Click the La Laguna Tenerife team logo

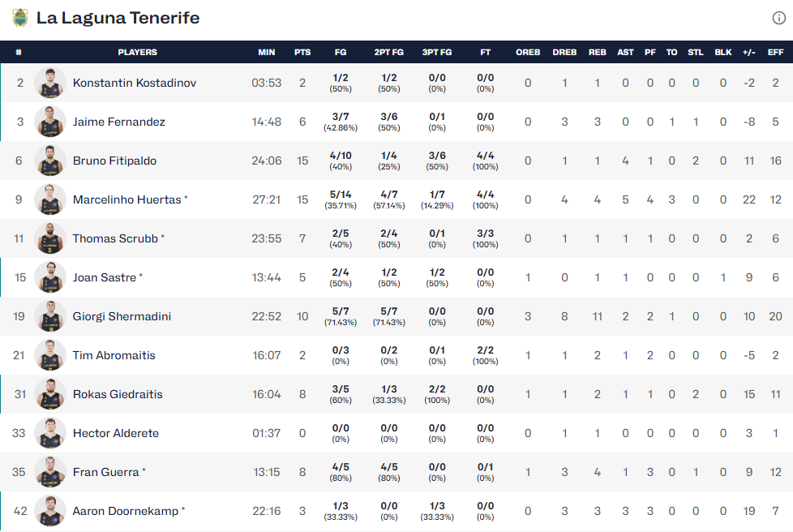[x=19, y=18]
